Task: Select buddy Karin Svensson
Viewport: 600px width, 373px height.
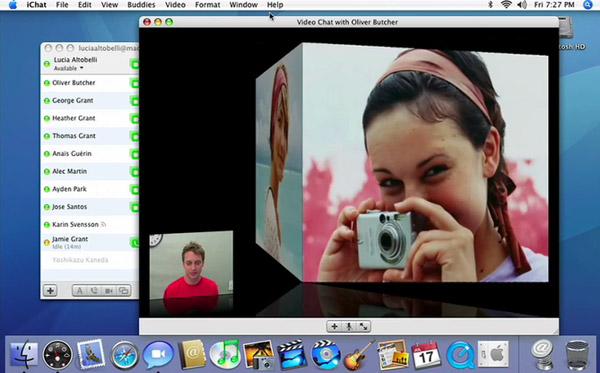Action: point(90,225)
